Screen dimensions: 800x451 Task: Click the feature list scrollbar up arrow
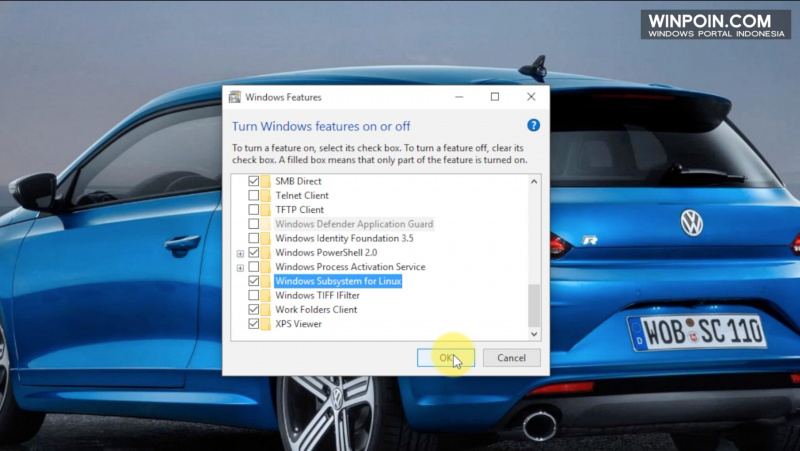[534, 181]
